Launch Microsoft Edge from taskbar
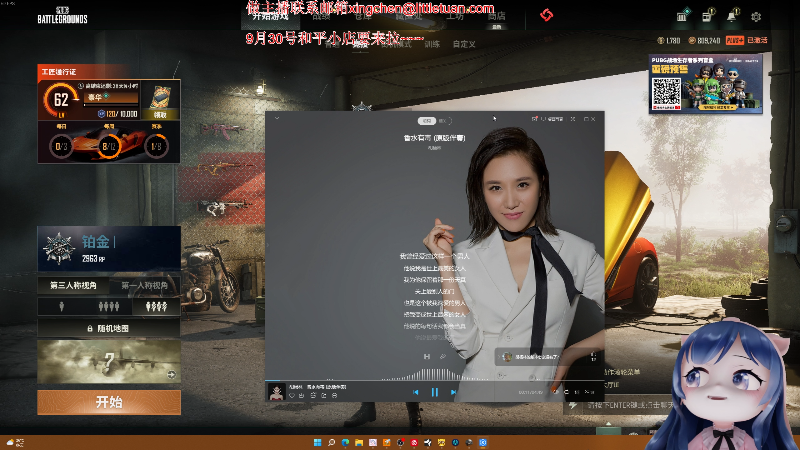This screenshot has height=450, width=800. [345, 442]
